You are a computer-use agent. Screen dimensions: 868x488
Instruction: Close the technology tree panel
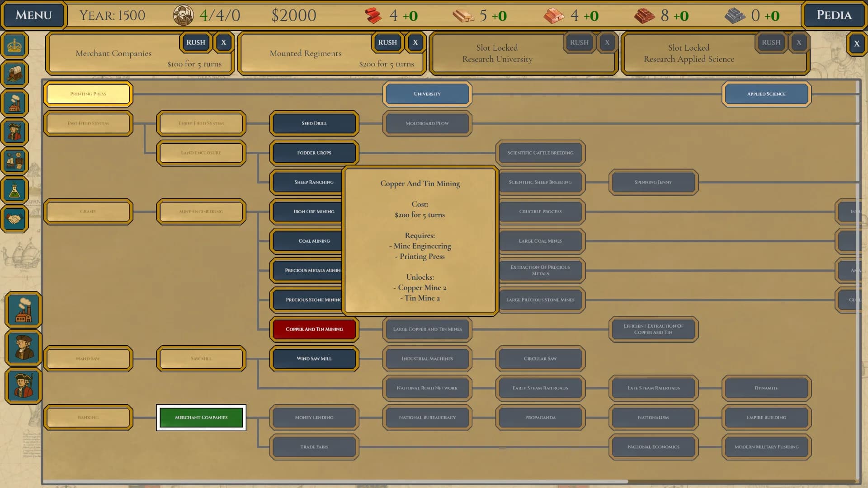tap(856, 44)
